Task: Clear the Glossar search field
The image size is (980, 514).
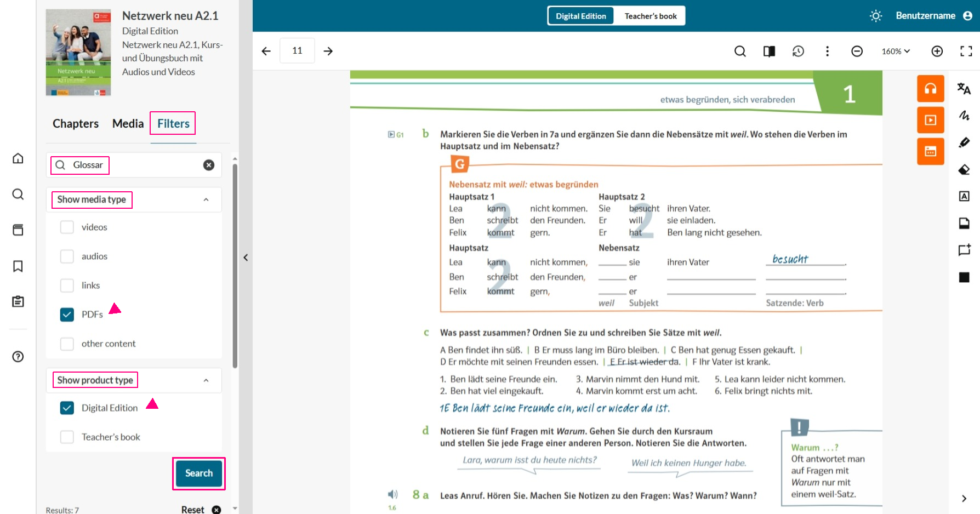Action: pyautogui.click(x=209, y=165)
